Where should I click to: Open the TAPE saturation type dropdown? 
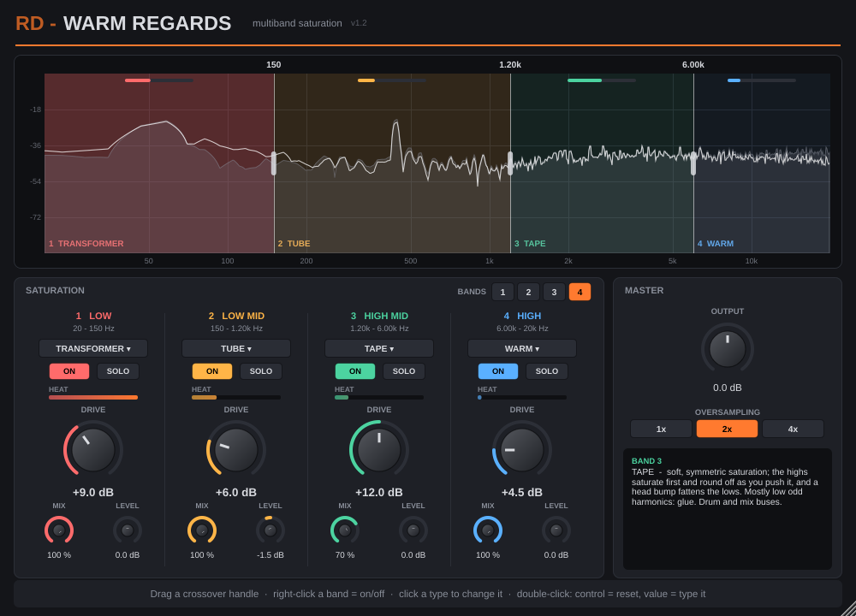[379, 348]
